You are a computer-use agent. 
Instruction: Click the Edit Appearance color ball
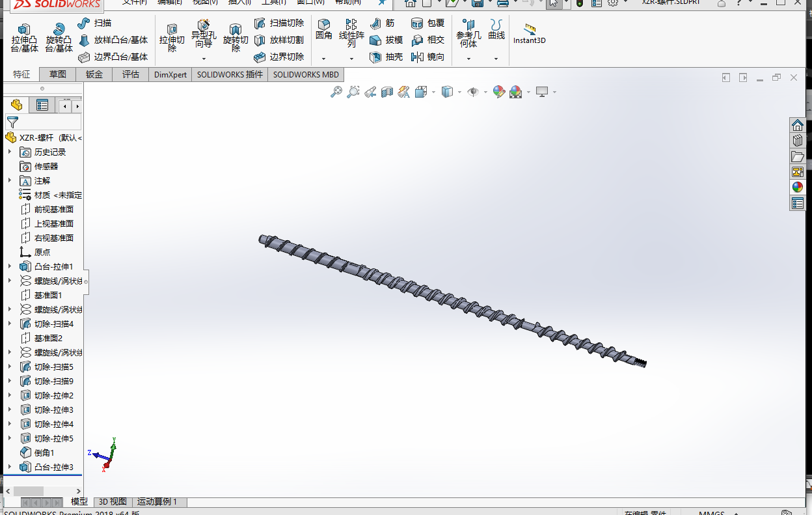click(499, 92)
